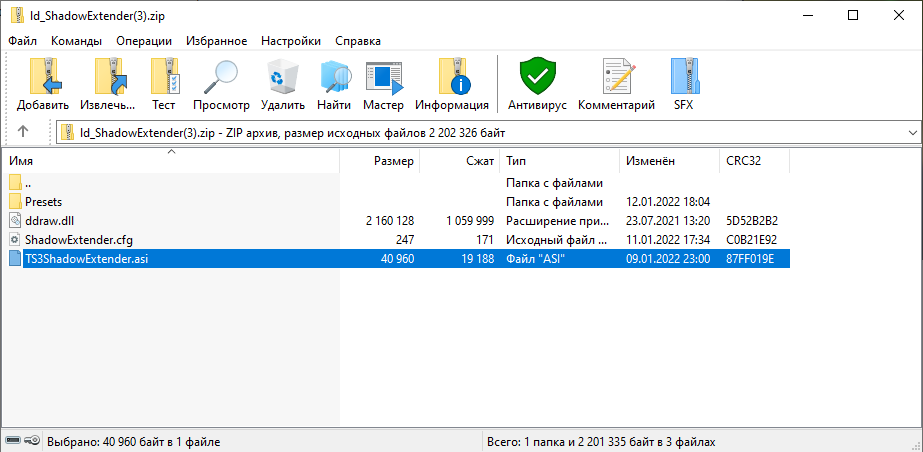Run the Тест archive test icon
The width and height of the screenshot is (923, 452).
coord(164,77)
